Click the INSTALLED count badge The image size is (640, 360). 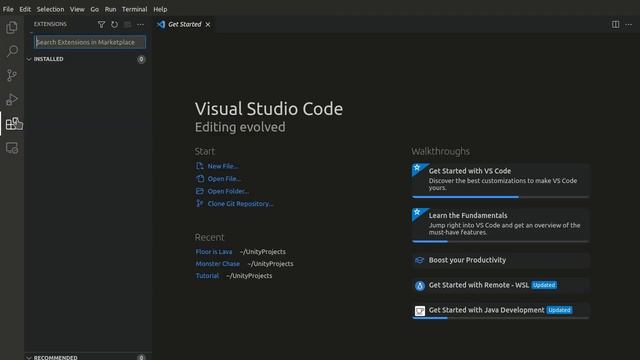pos(141,59)
